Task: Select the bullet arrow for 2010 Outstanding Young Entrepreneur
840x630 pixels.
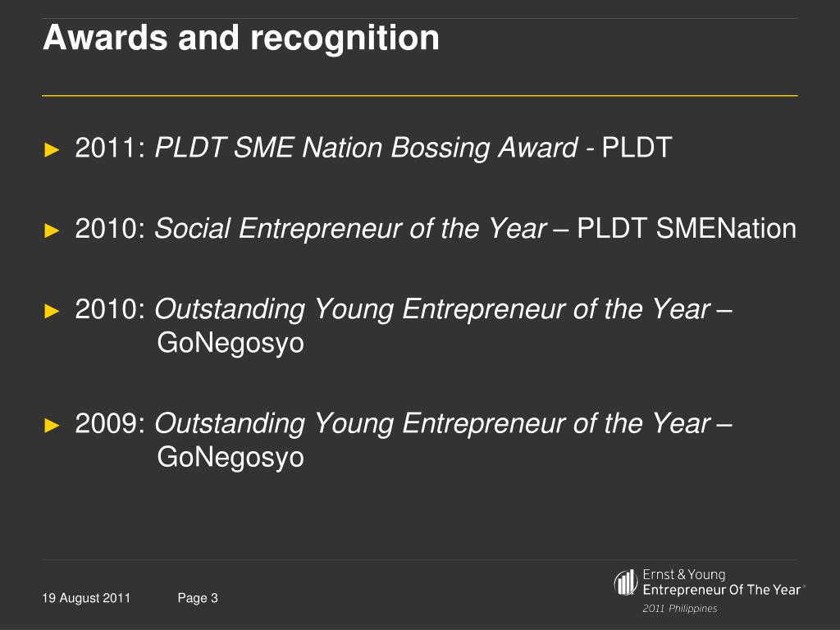Action: click(x=52, y=311)
